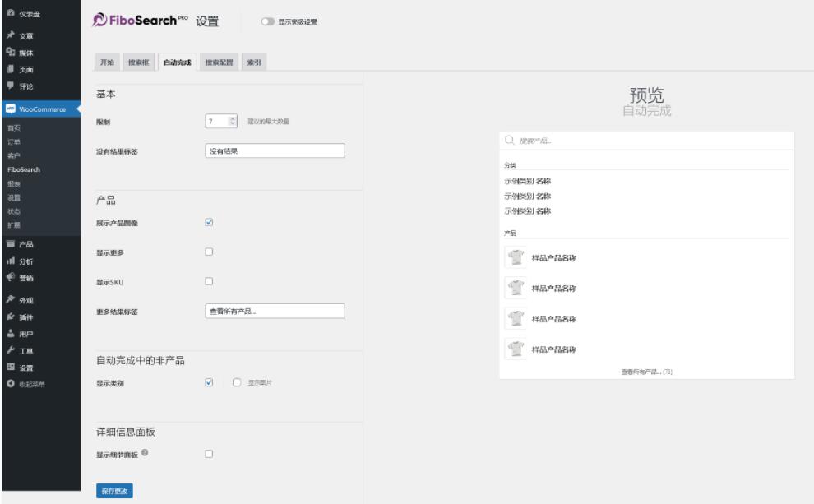
Task: Open FiboSearch submenu link in sidebar
Action: [24, 169]
